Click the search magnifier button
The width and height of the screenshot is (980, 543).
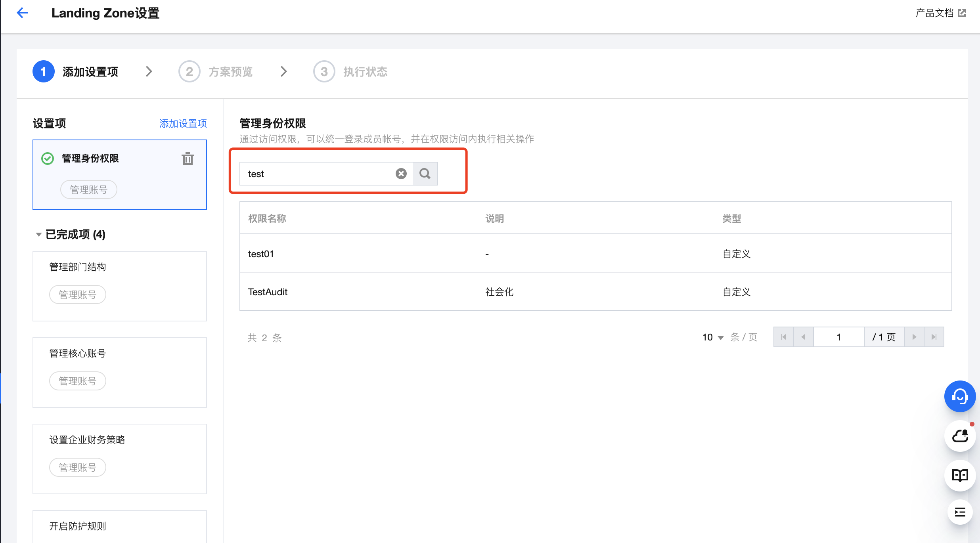point(425,174)
